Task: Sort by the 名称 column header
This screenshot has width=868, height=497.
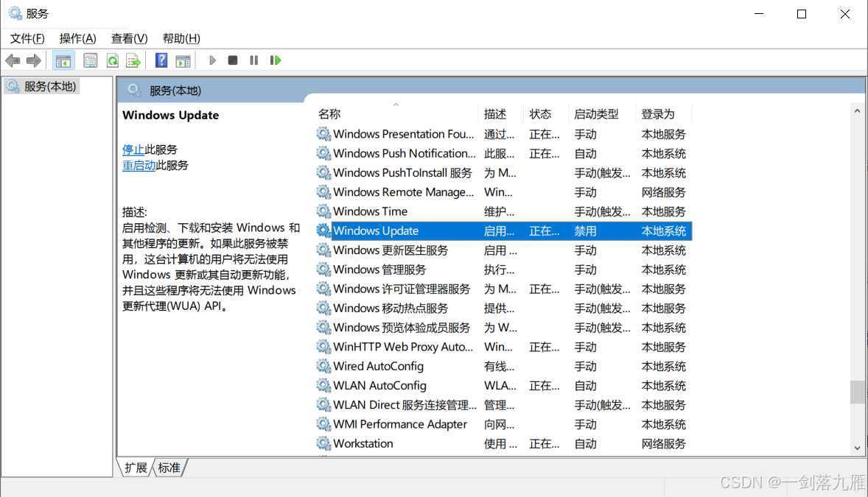Action: [x=396, y=114]
